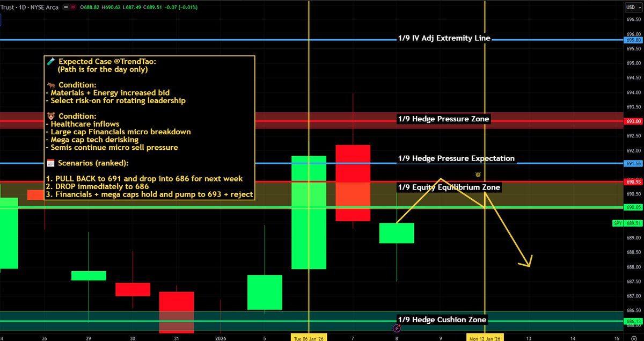Viewport: 644px width, 341px height.
Task: Click the lightning event icon near date 8
Action: coord(397,328)
